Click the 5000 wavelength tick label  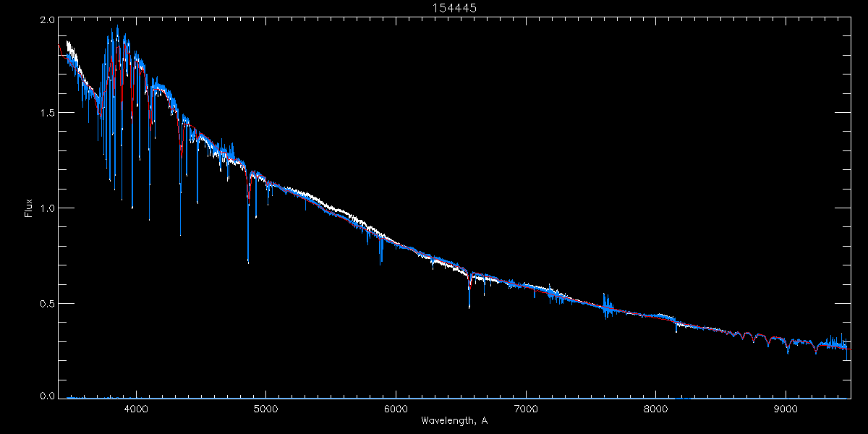[x=265, y=408]
